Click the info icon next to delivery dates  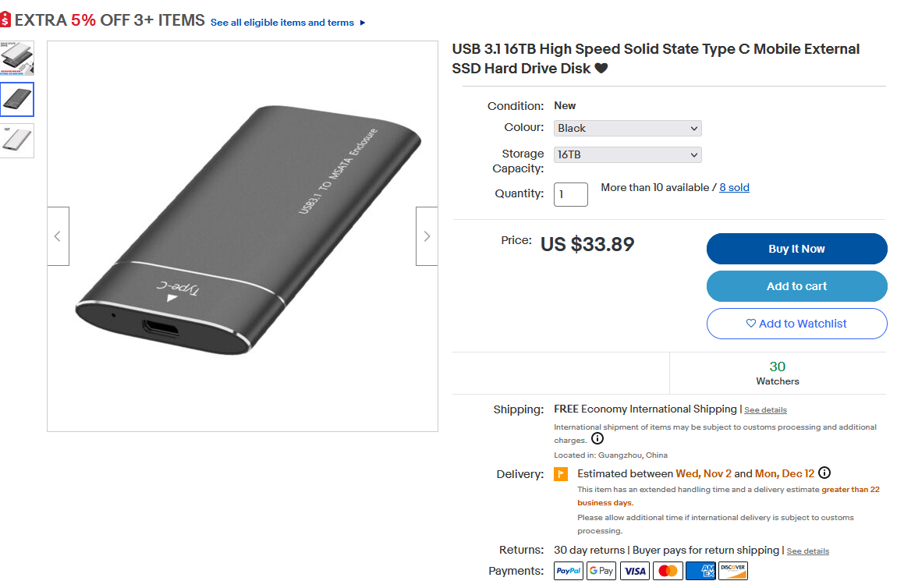[824, 473]
